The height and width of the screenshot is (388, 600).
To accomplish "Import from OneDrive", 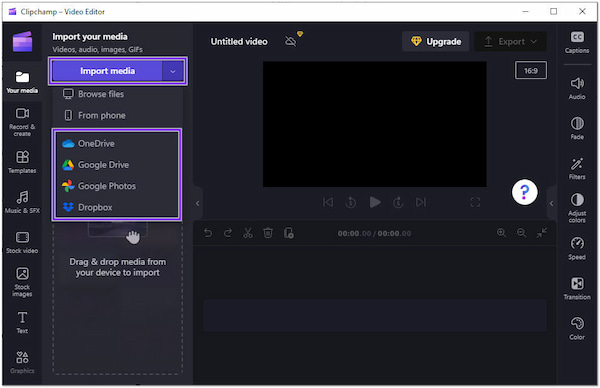I will click(117, 143).
